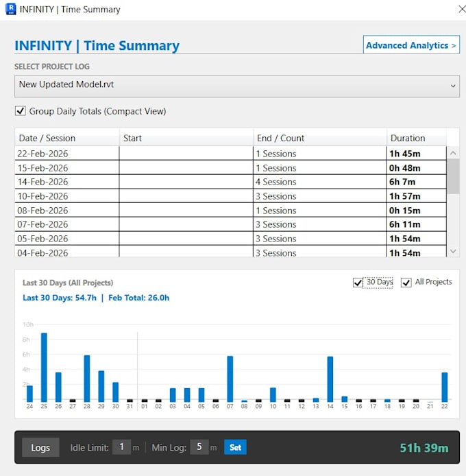This screenshot has height=476, width=466.
Task: Click the Last 30 Days: 54.7h text
Action: pos(60,298)
